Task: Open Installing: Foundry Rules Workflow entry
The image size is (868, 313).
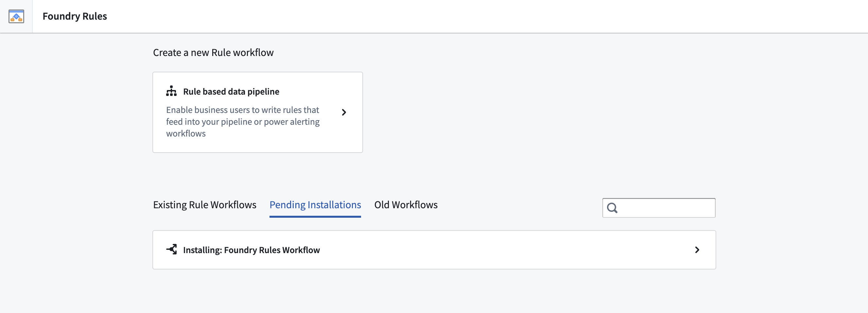Action: click(434, 249)
